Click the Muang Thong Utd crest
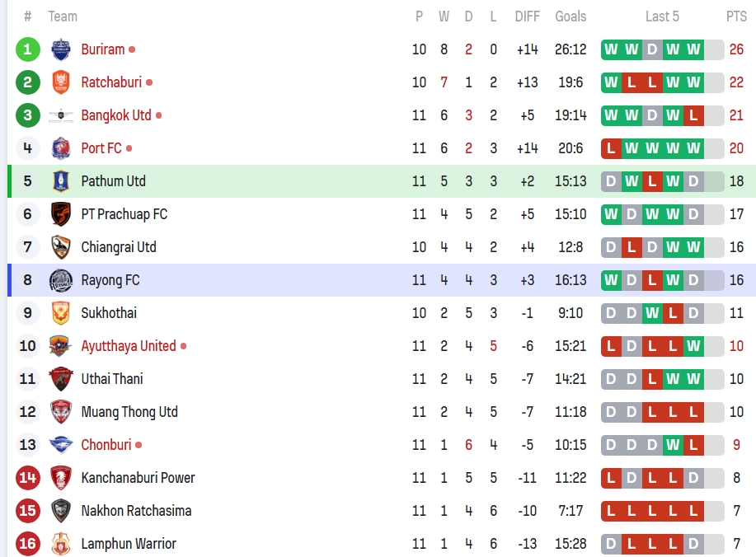Image resolution: width=756 pixels, height=557 pixels. coord(61,412)
